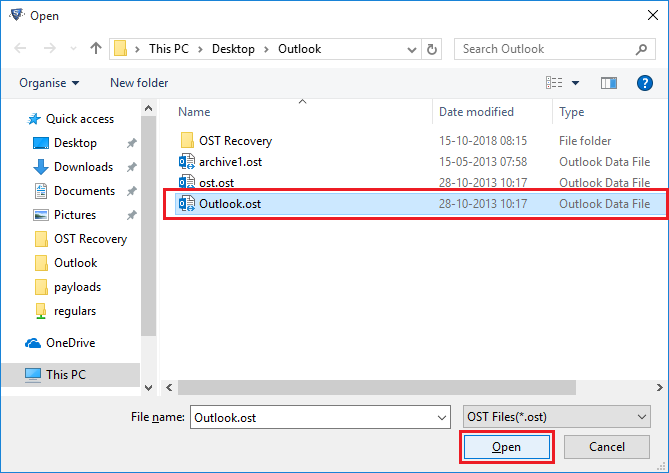The image size is (669, 473).
Task: Click the search magnifier icon
Action: (641, 49)
